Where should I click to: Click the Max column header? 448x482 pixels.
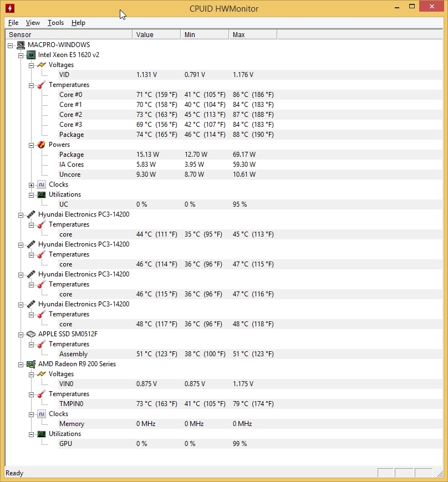(x=253, y=35)
